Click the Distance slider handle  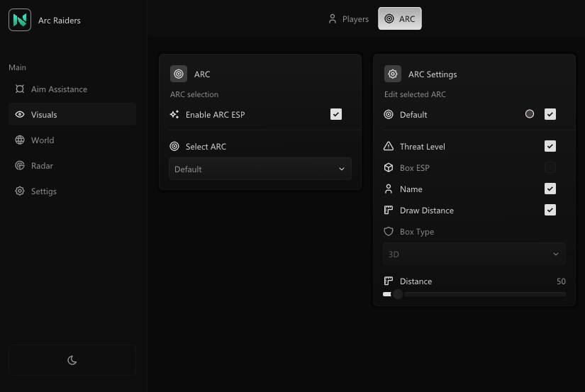pyautogui.click(x=398, y=294)
